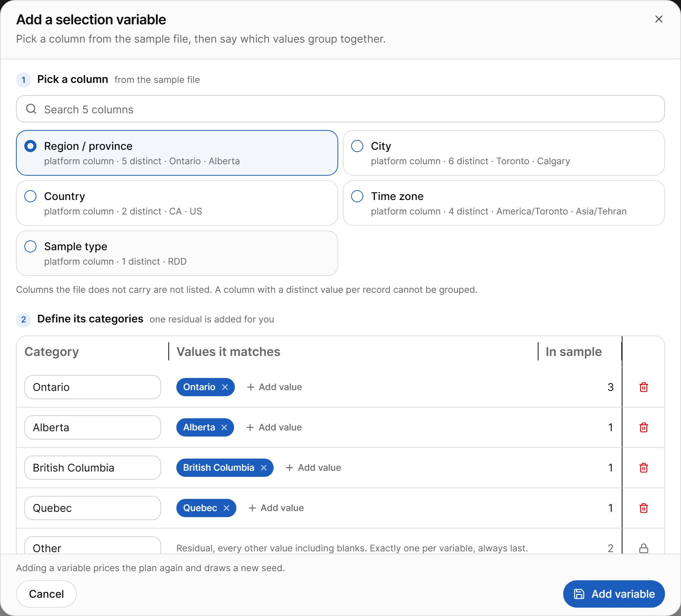Click the Define its categories heading

(90, 319)
